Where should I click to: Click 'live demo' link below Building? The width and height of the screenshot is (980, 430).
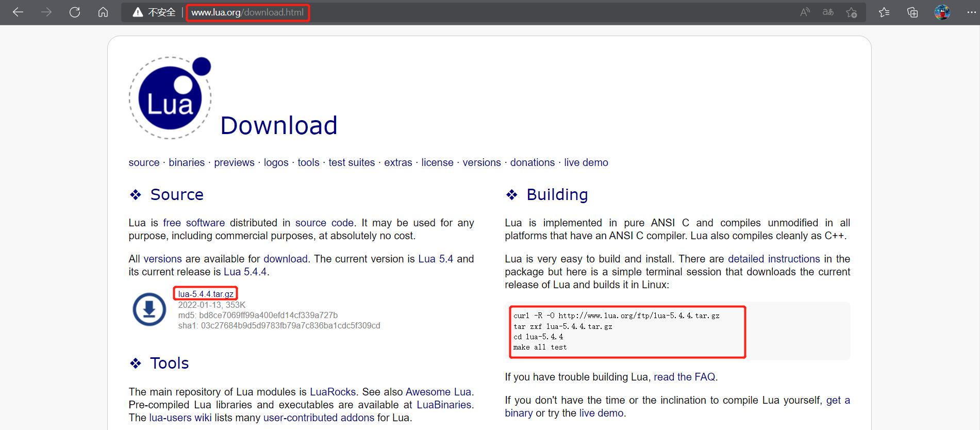(x=601, y=413)
